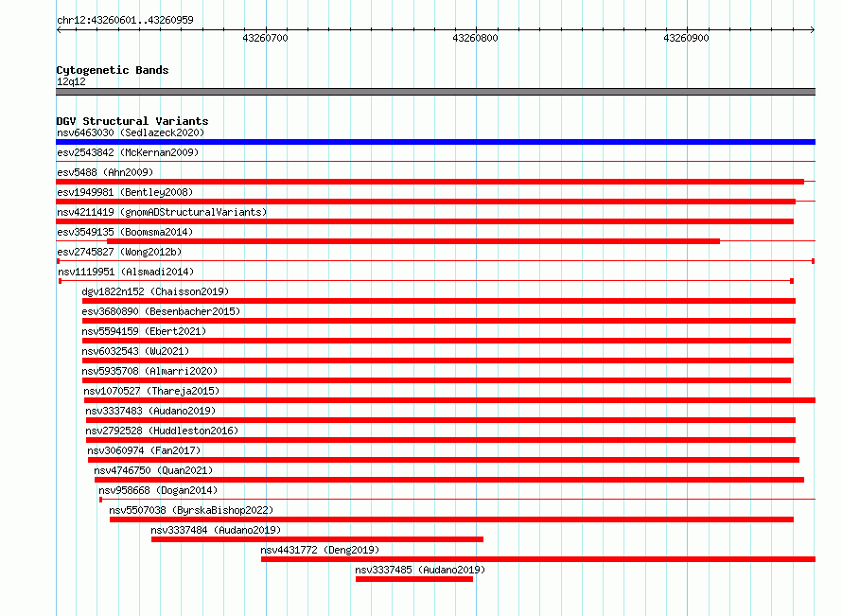Open esv3680890 (Besenbacher2015) variant
The width and height of the screenshot is (842, 616).
(161, 311)
